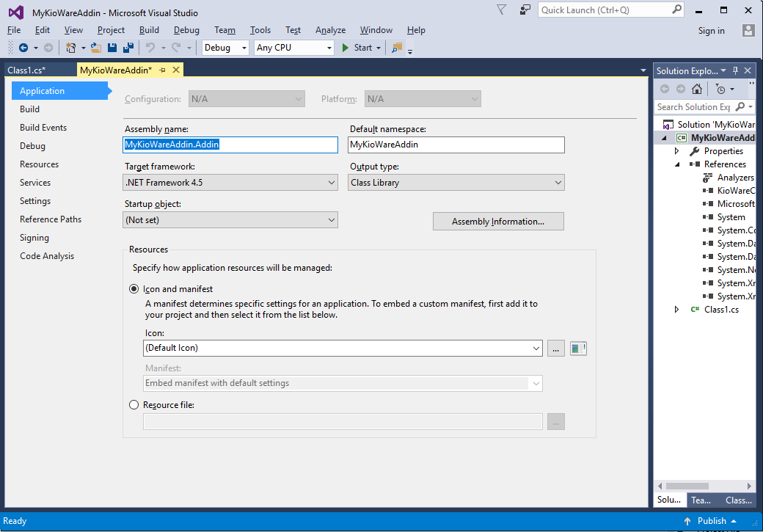
Task: Click the notifications flag icon
Action: coord(501,10)
